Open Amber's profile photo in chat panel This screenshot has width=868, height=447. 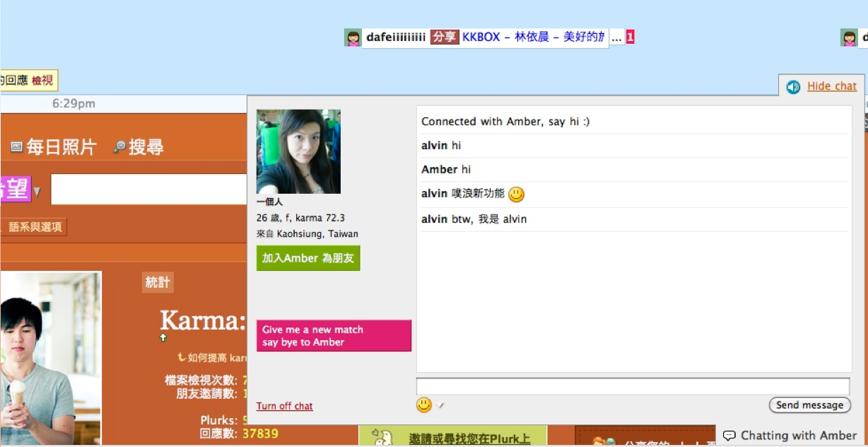(x=298, y=151)
